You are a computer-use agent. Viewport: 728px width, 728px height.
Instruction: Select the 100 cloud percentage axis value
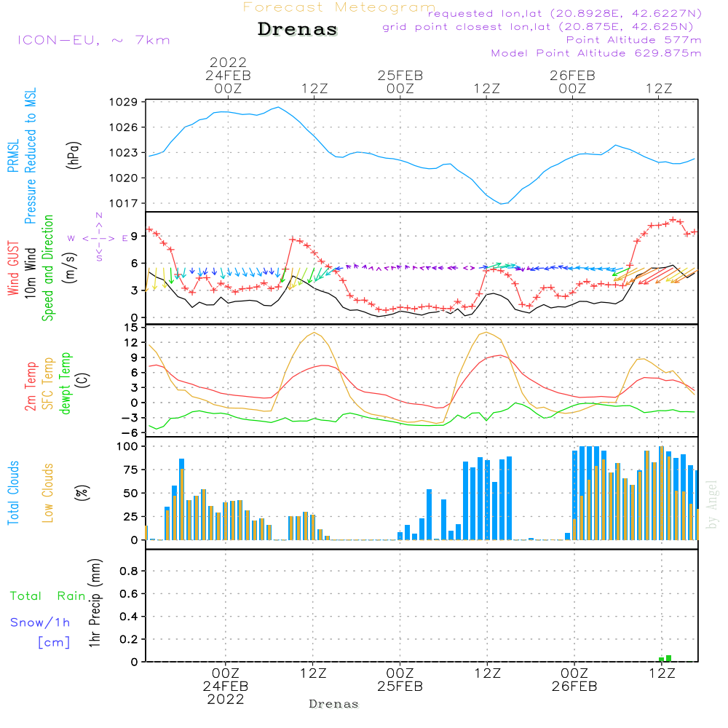127,447
